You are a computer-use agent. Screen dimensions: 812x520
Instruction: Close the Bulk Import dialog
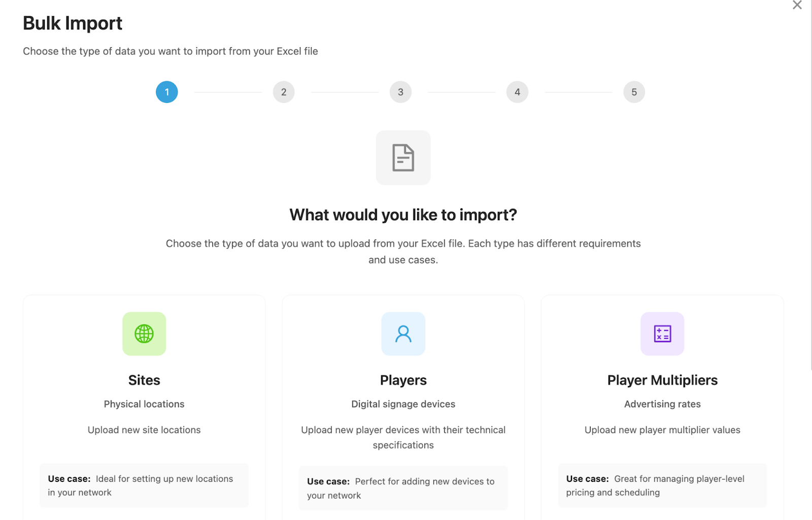(797, 6)
